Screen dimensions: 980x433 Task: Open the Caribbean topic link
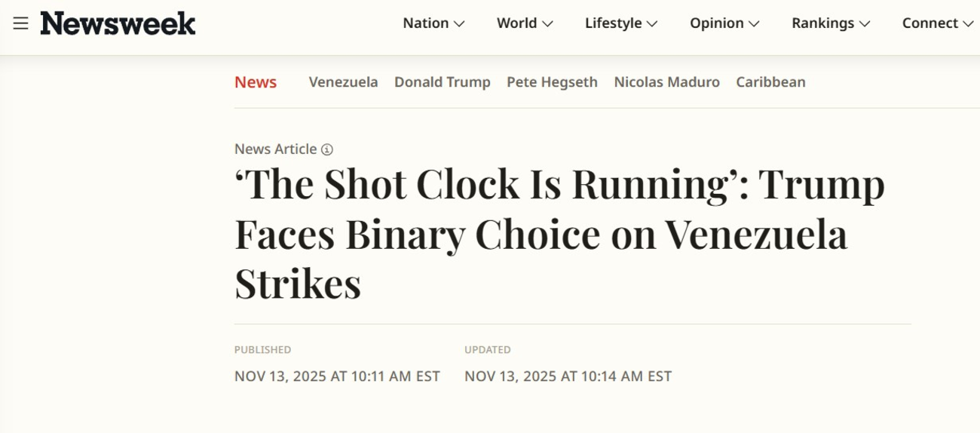[x=770, y=82]
